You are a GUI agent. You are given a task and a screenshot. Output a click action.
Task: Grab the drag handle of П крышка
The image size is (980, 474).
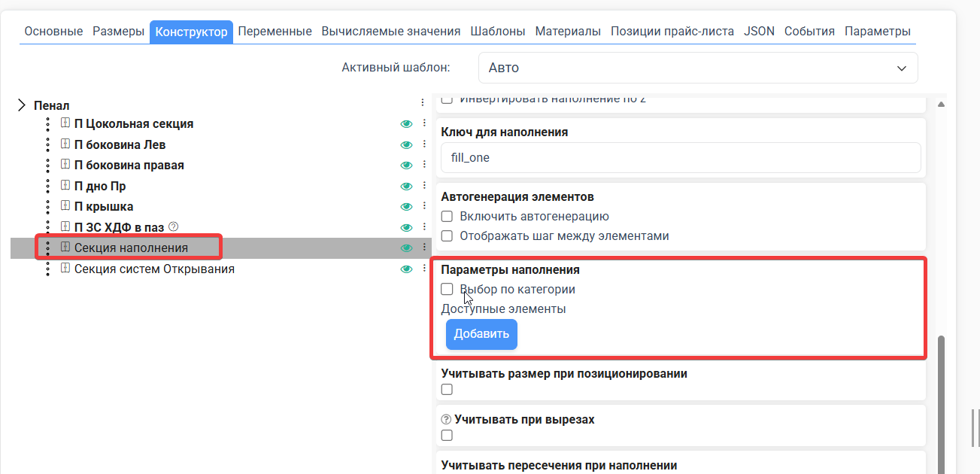(x=47, y=206)
